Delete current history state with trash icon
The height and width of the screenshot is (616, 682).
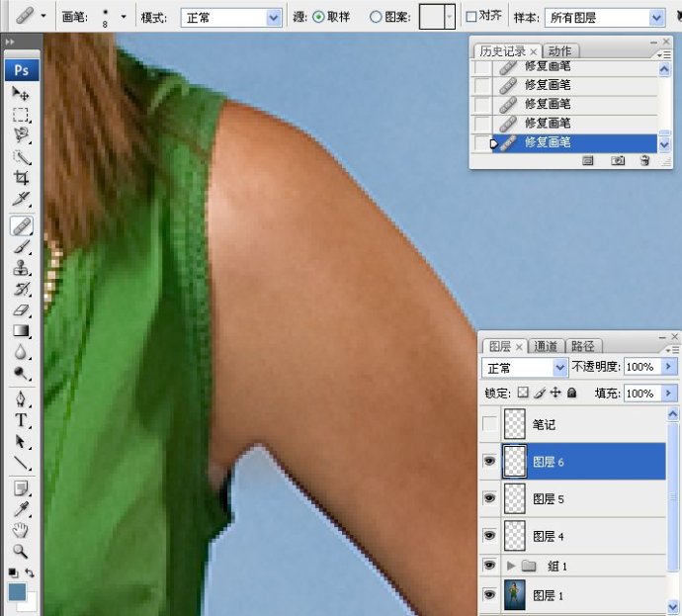point(645,160)
